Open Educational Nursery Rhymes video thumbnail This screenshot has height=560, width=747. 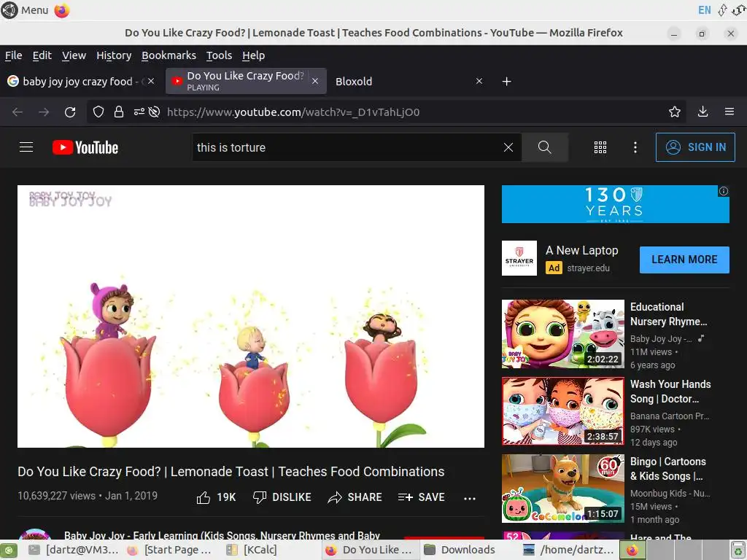tap(563, 334)
